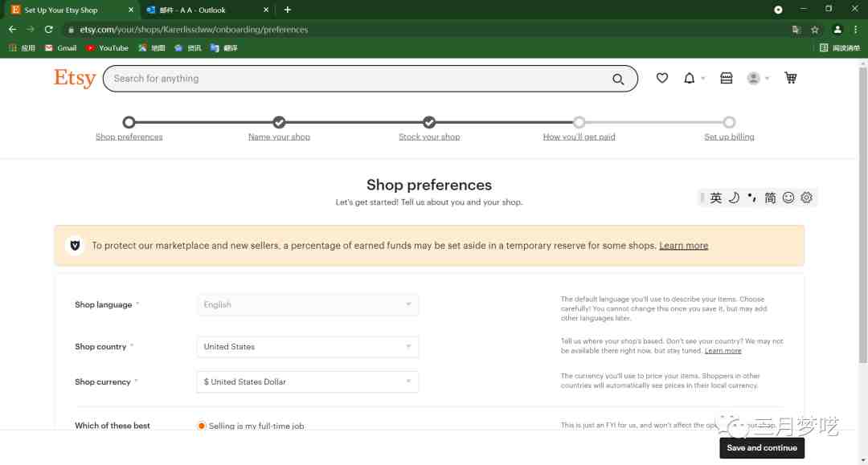
Task: Click the IME 简 simplified icon
Action: coord(770,198)
